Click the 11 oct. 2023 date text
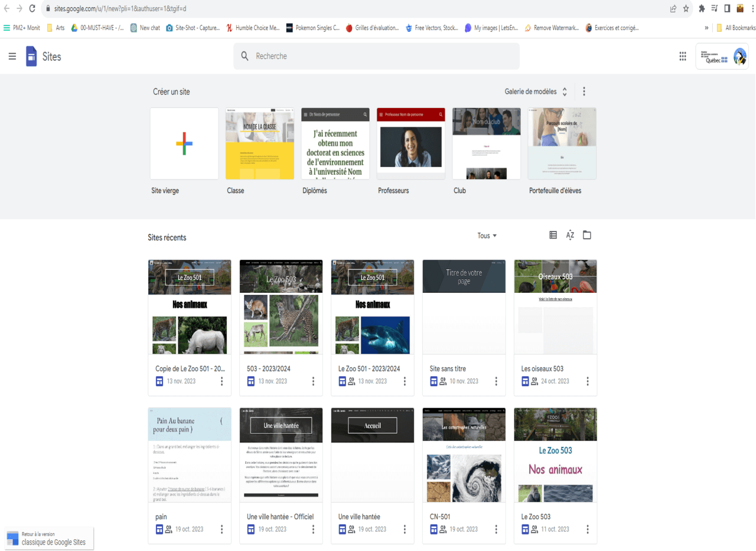Viewport: 756px width, 551px height. [555, 529]
